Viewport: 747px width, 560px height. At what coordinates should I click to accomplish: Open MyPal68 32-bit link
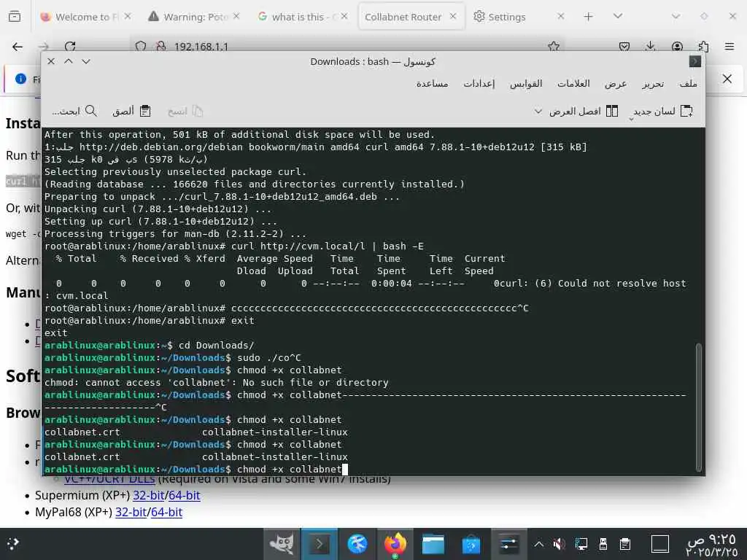[131, 512]
